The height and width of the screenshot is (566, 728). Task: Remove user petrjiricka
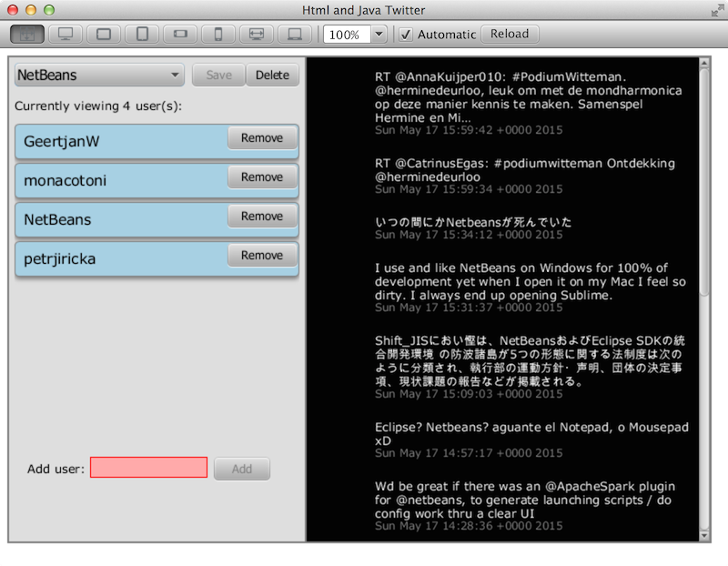(262, 256)
